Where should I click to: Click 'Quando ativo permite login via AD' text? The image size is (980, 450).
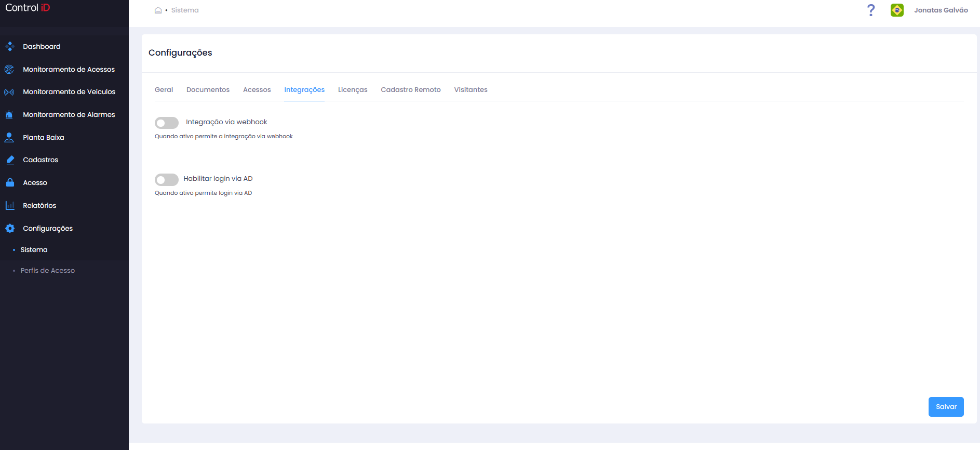pyautogui.click(x=204, y=193)
